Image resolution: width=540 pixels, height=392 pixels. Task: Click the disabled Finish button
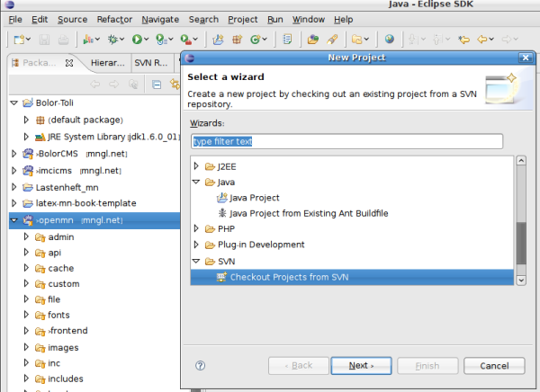tap(427, 366)
